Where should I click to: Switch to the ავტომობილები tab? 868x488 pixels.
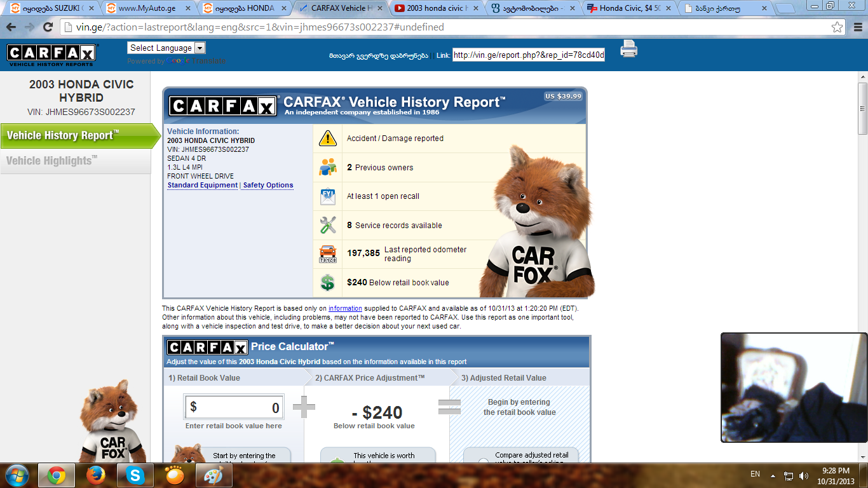[x=532, y=9]
